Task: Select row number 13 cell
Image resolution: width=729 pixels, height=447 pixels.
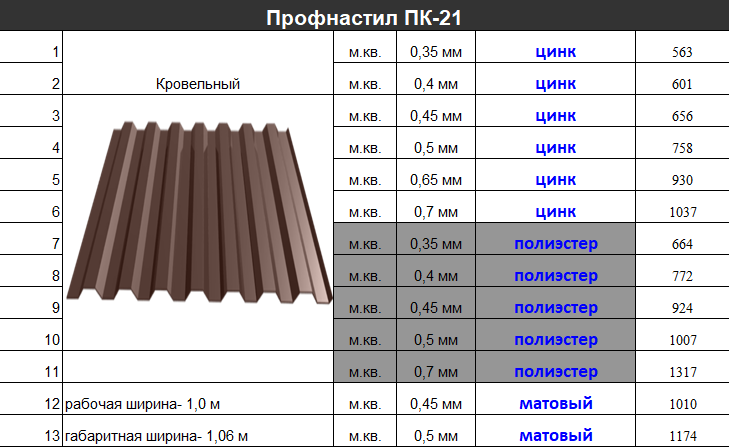Action: [x=31, y=431]
